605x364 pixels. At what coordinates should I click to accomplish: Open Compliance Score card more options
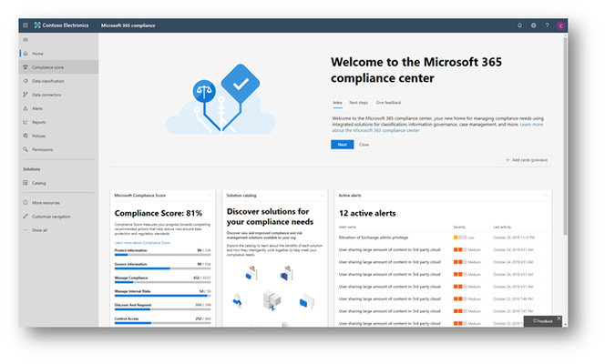(210, 196)
